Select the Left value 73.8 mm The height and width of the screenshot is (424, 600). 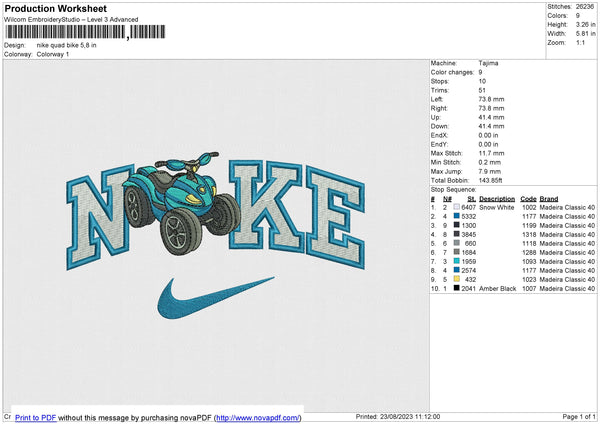coord(491,99)
